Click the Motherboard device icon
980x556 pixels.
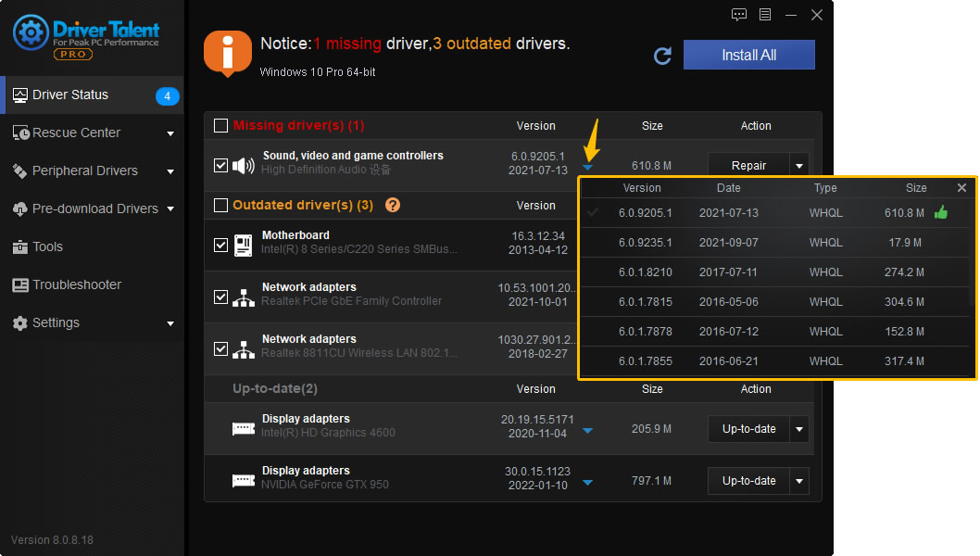pos(243,246)
